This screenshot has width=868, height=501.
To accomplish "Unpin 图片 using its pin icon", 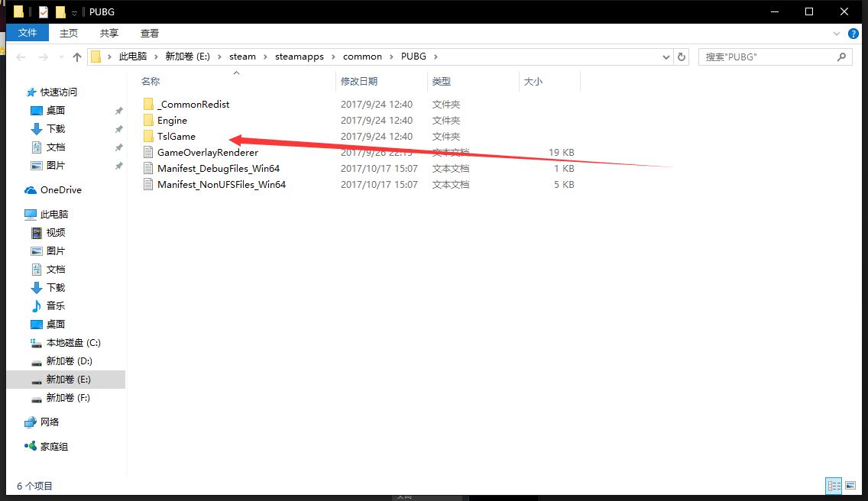I will click(x=118, y=166).
